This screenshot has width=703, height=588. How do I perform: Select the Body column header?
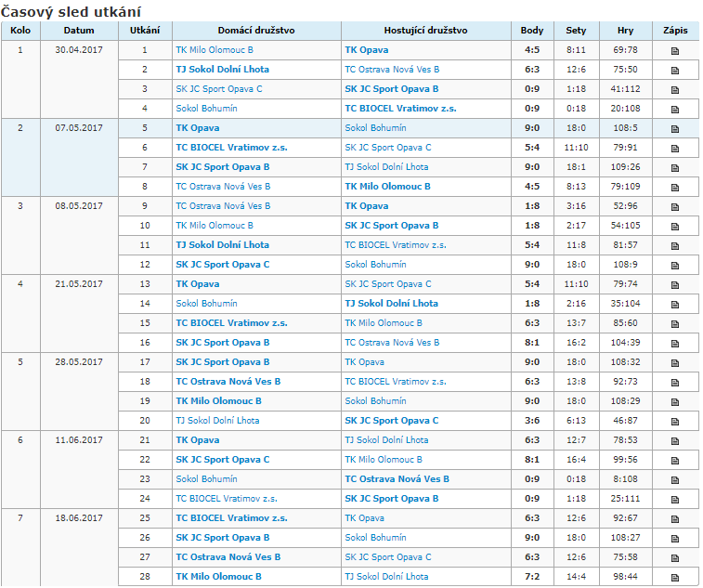pyautogui.click(x=532, y=31)
